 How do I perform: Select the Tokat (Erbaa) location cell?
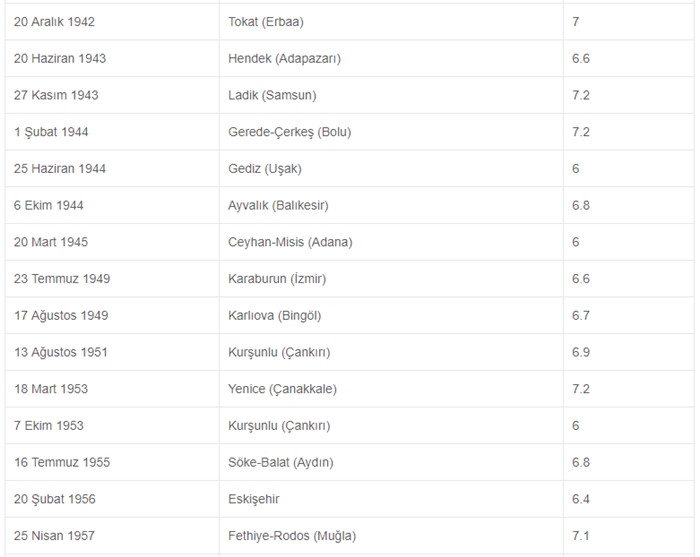[x=265, y=21]
